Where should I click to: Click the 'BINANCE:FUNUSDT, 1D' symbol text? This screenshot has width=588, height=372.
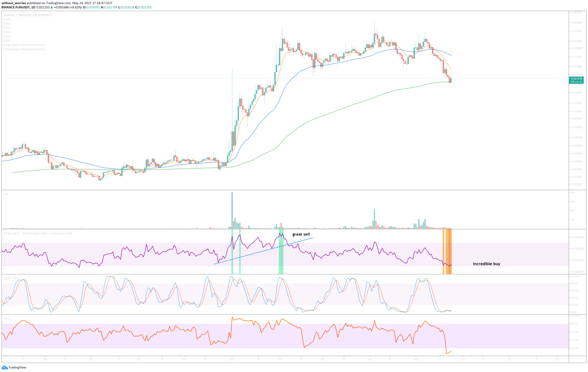18,7
